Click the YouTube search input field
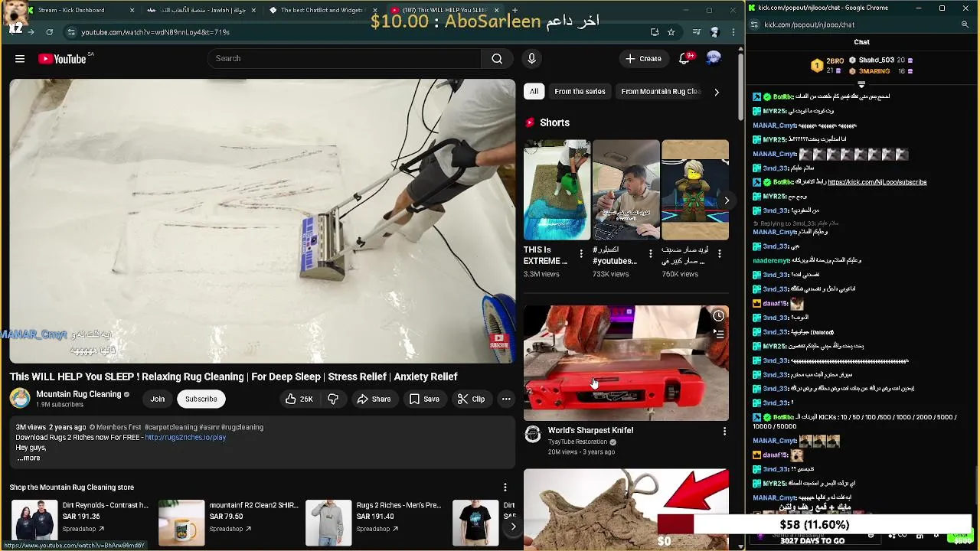 point(345,58)
